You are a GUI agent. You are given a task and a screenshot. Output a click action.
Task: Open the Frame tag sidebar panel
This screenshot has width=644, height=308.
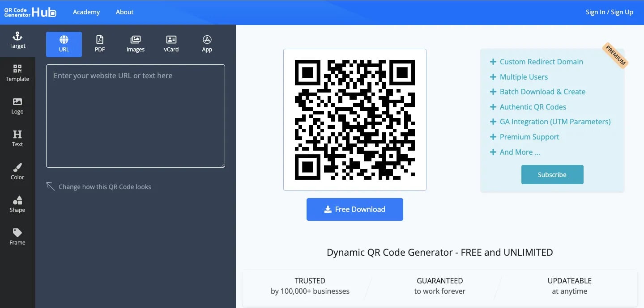click(x=17, y=237)
